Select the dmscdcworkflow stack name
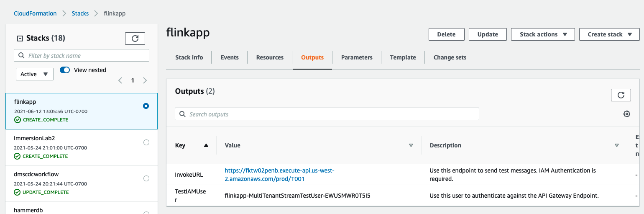The image size is (644, 214). click(36, 174)
